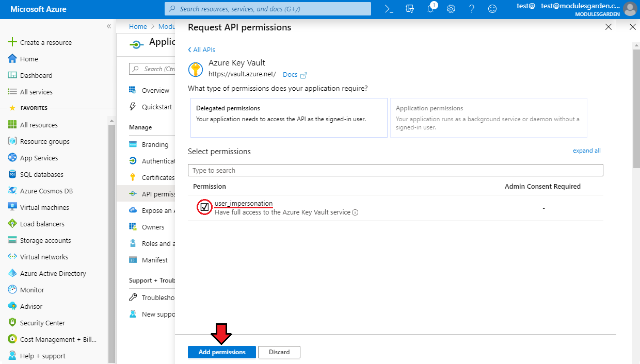Click the Add permissions button
The image size is (640, 364).
pyautogui.click(x=222, y=352)
